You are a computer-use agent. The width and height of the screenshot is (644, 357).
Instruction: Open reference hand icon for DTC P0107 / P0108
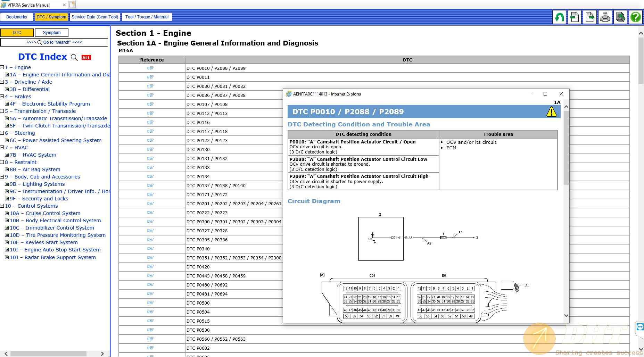[x=150, y=104]
